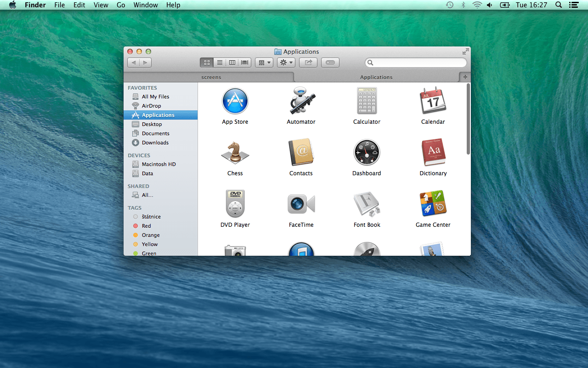The image size is (588, 368).
Task: Open the Wi-Fi status menu
Action: coord(477,5)
